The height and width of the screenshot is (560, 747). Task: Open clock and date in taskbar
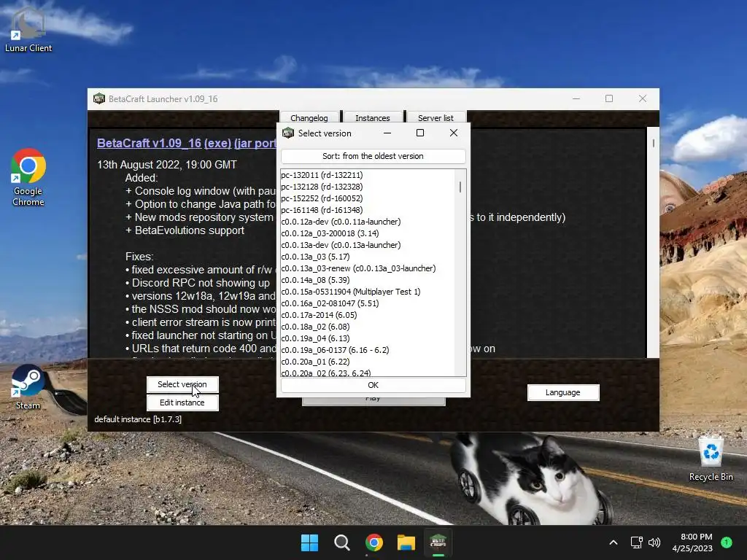point(692,542)
